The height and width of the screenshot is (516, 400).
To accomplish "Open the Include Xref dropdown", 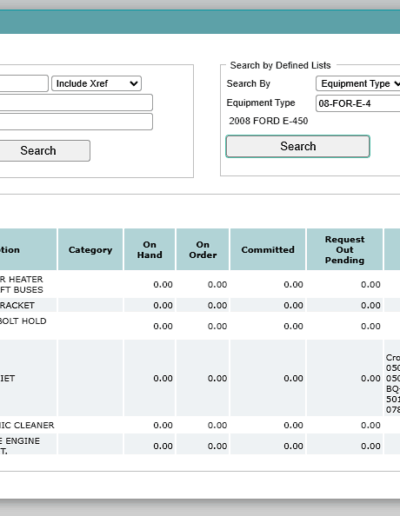I will click(x=96, y=83).
